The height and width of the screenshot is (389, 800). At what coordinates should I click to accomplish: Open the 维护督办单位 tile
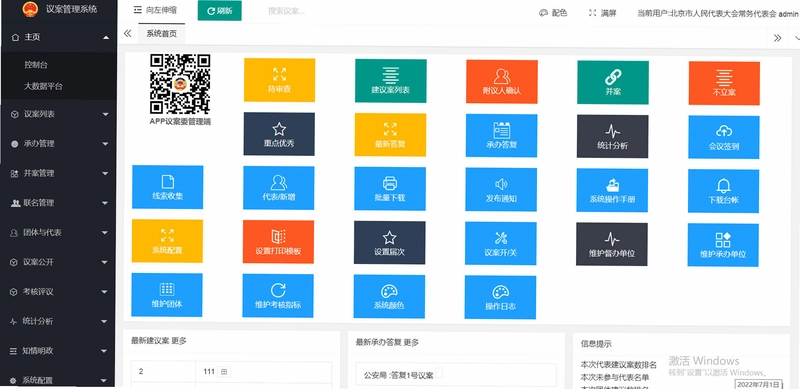[612, 244]
